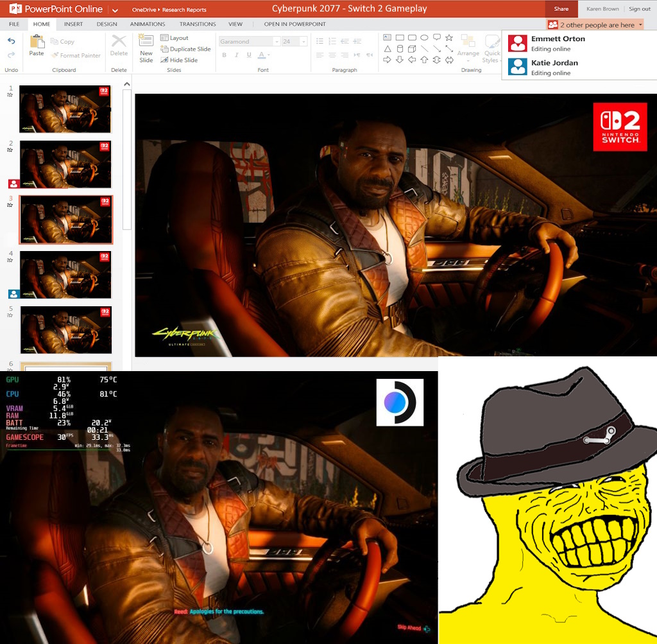Toggle italic formatting
This screenshot has height=644, width=657.
(237, 55)
